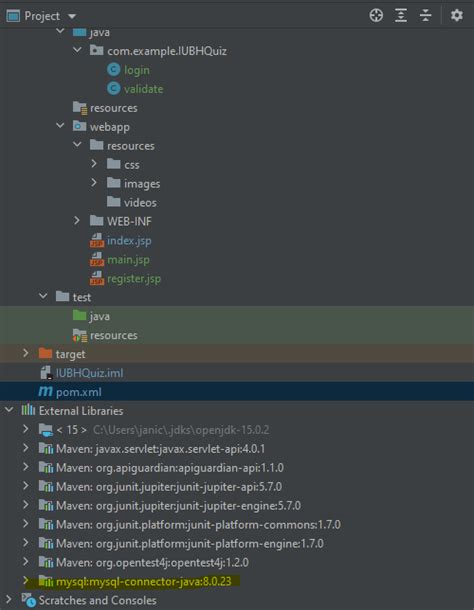Select index.jsp in the tree

(129, 241)
